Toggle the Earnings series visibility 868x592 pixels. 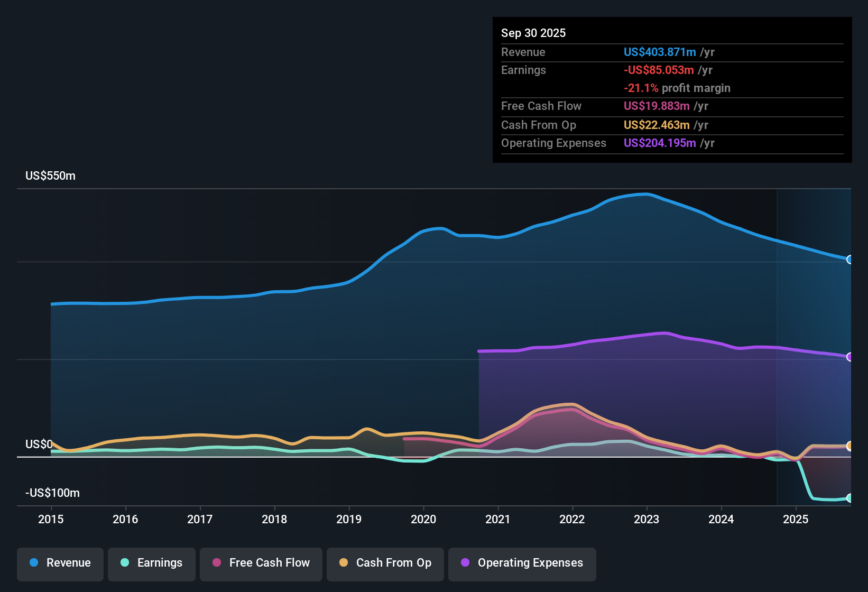coord(151,563)
